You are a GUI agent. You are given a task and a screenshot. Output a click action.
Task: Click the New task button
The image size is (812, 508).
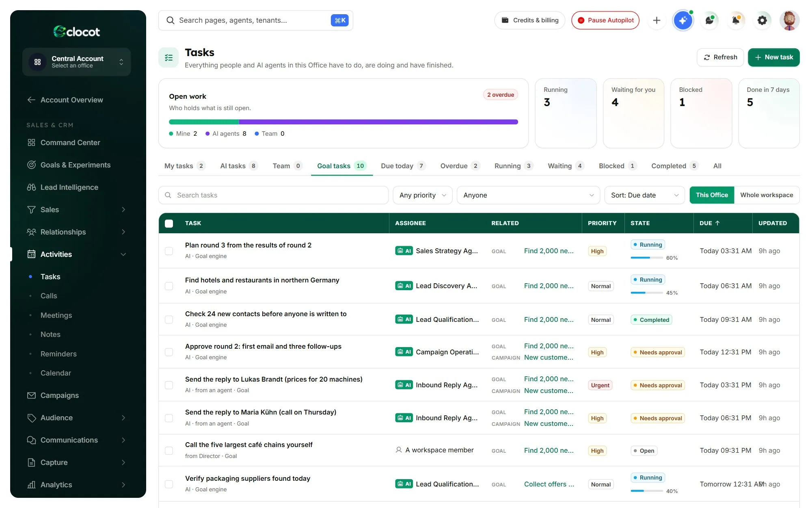tap(773, 57)
